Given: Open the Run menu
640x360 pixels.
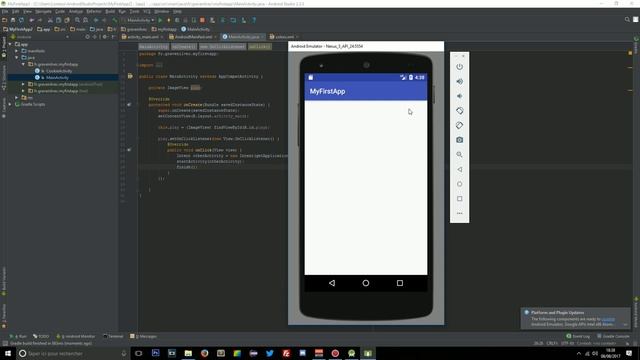Looking at the screenshot, I should coord(122,11).
